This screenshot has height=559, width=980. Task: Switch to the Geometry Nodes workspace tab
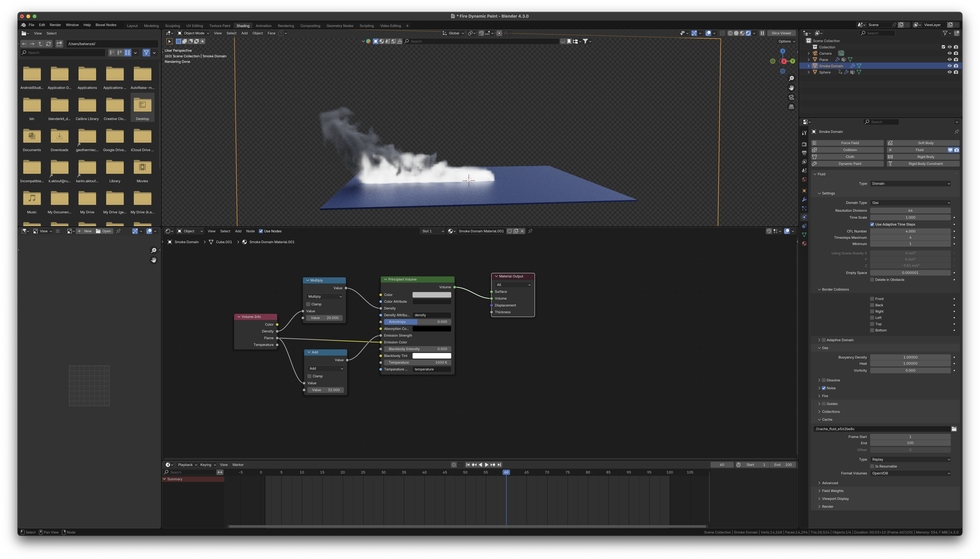(340, 26)
